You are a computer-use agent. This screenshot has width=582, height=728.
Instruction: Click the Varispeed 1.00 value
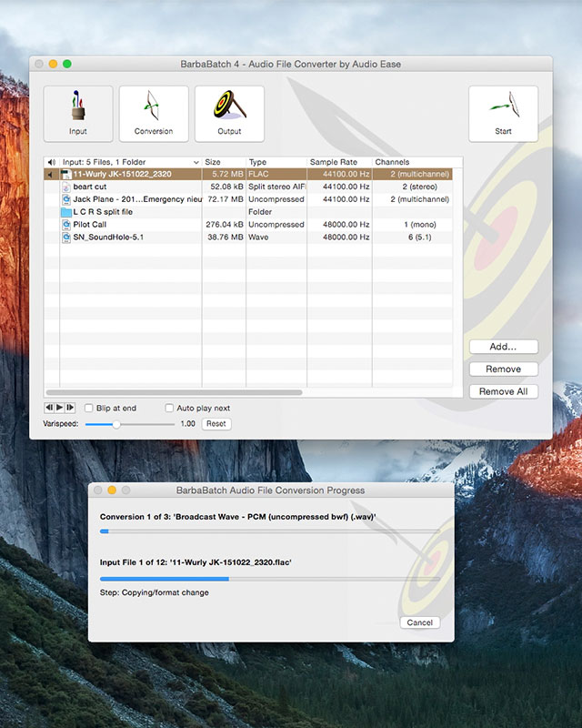click(187, 424)
